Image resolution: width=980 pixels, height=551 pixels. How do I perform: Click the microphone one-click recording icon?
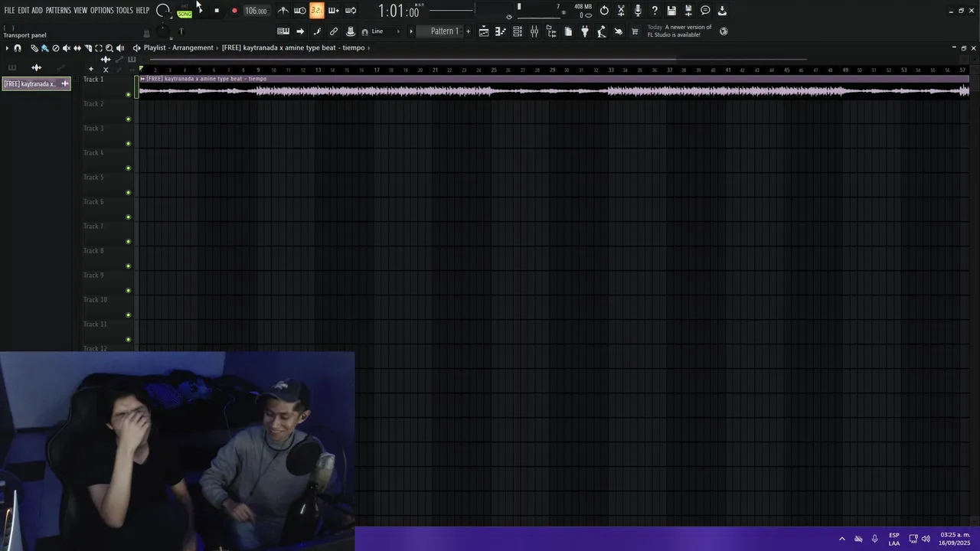[638, 11]
